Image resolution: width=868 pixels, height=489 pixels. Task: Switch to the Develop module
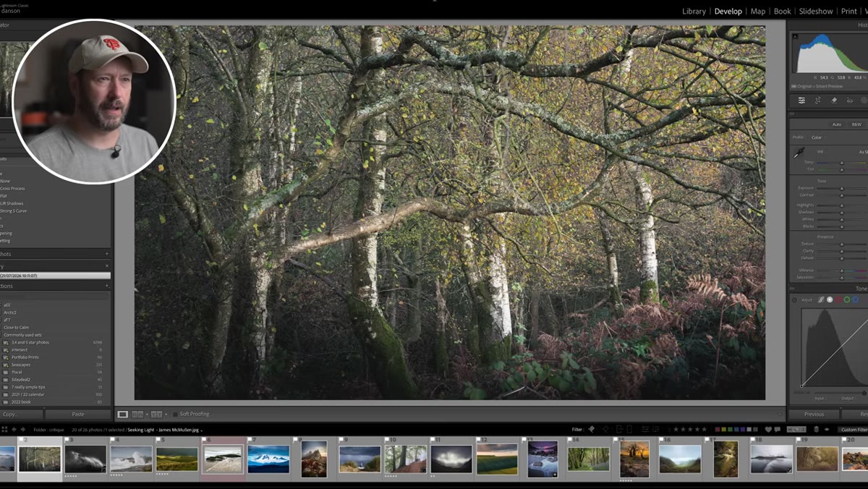728,11
